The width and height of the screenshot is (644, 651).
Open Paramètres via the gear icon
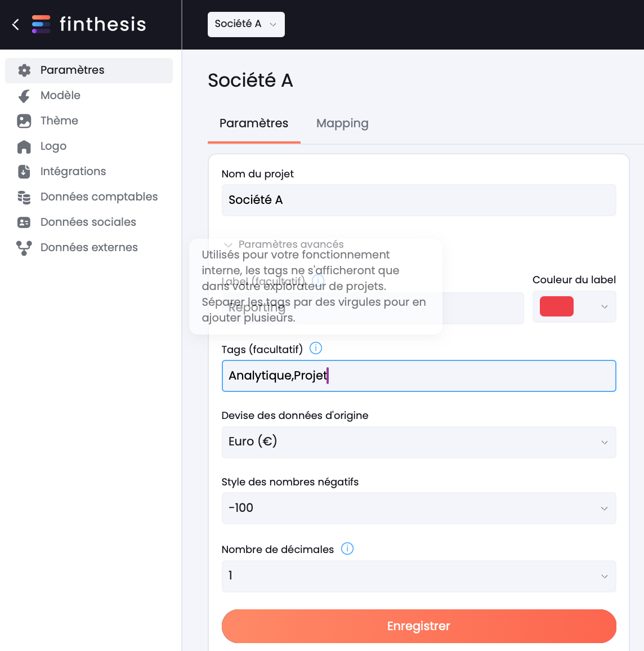tap(24, 70)
